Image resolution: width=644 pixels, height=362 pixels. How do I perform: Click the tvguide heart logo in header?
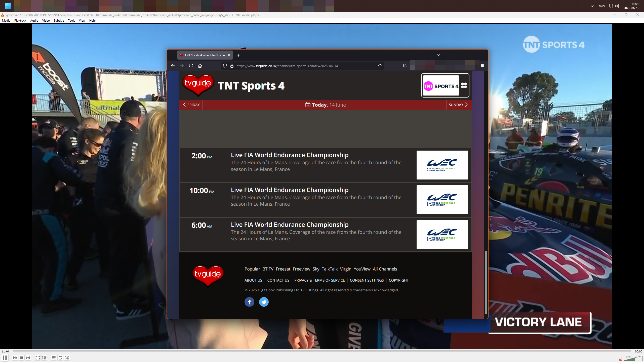pyautogui.click(x=198, y=85)
